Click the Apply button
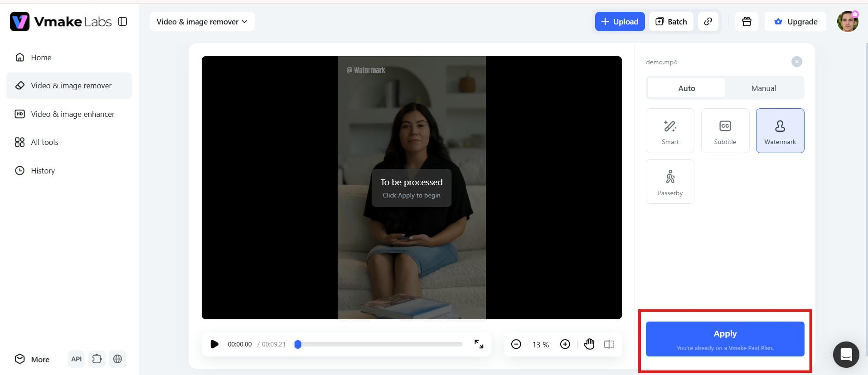The width and height of the screenshot is (868, 375). [x=725, y=339]
